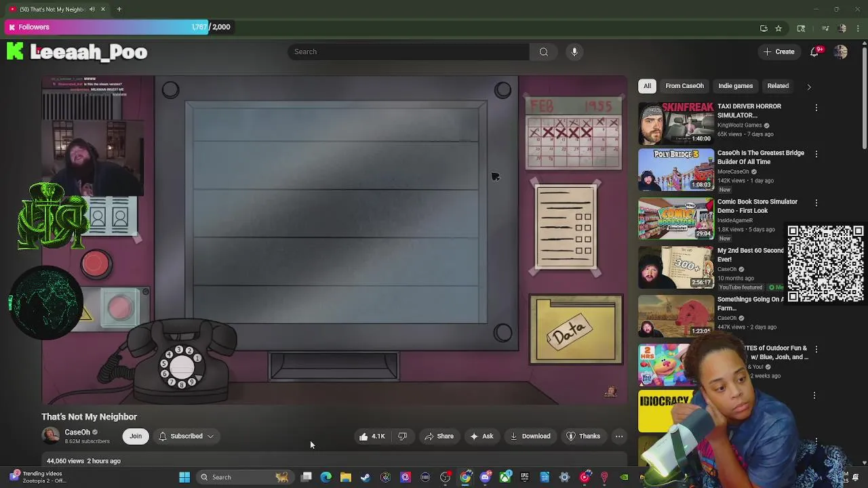The width and height of the screenshot is (868, 488).
Task: Click the Ask button under the video
Action: [x=481, y=436]
